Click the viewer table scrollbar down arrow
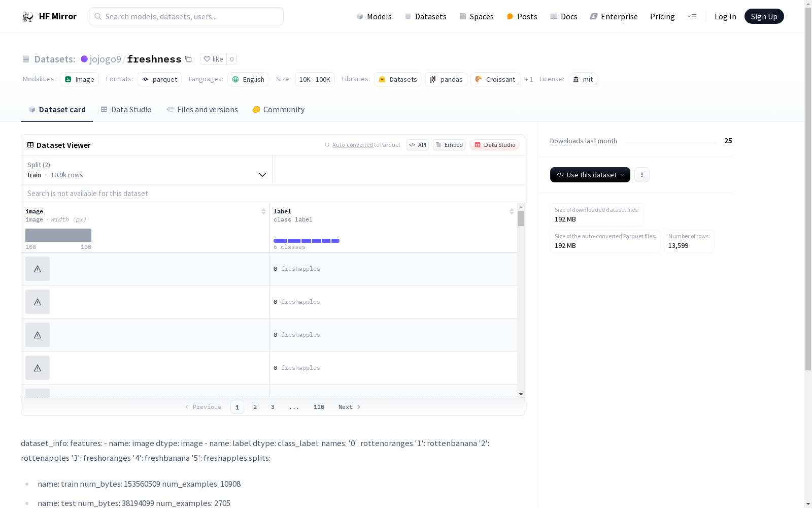 tap(521, 394)
